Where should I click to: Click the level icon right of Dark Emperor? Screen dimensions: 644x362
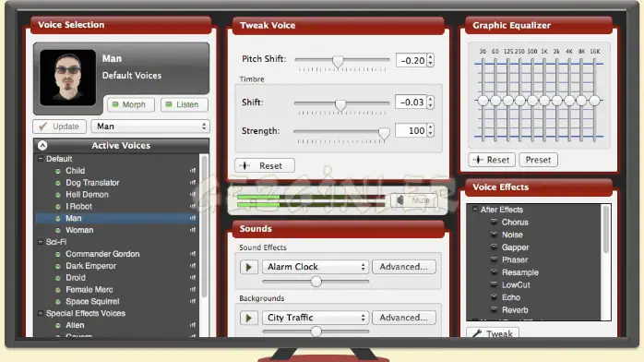pos(193,266)
